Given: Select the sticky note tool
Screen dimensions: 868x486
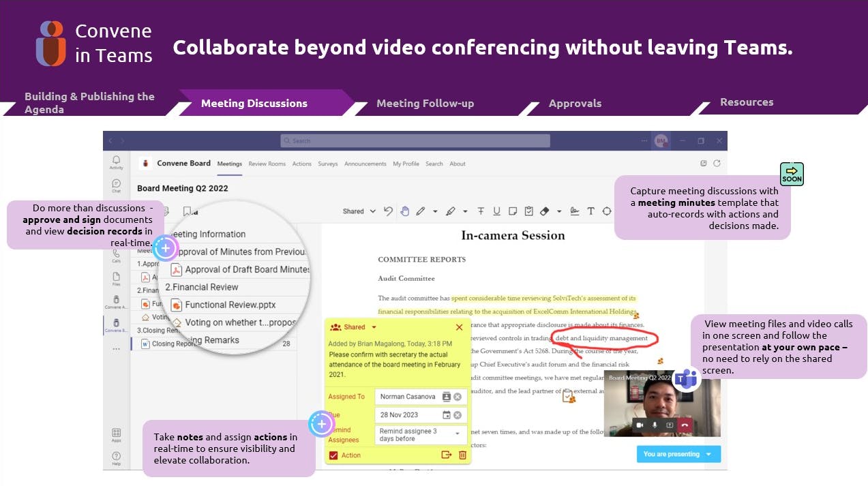Looking at the screenshot, I should pyautogui.click(x=513, y=211).
